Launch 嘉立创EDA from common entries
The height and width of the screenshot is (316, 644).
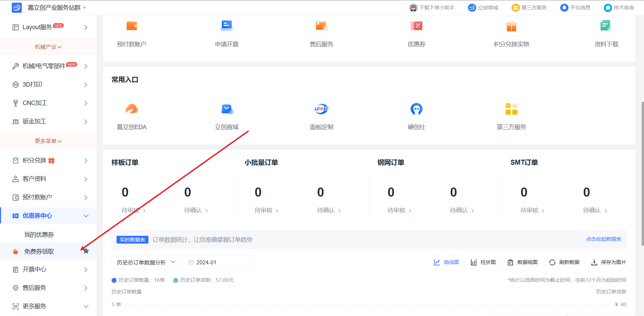click(x=131, y=109)
